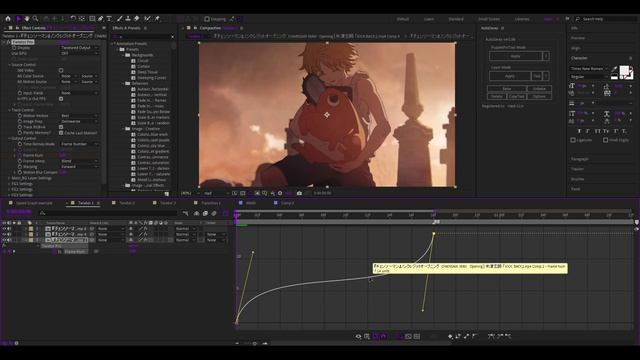Click the Home icon in the toolbar

(8, 18)
